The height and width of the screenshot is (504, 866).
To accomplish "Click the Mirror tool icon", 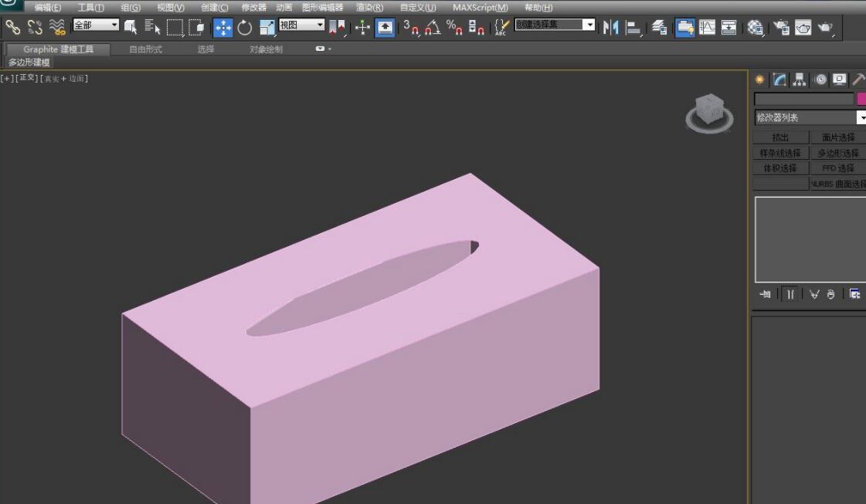I will (611, 28).
